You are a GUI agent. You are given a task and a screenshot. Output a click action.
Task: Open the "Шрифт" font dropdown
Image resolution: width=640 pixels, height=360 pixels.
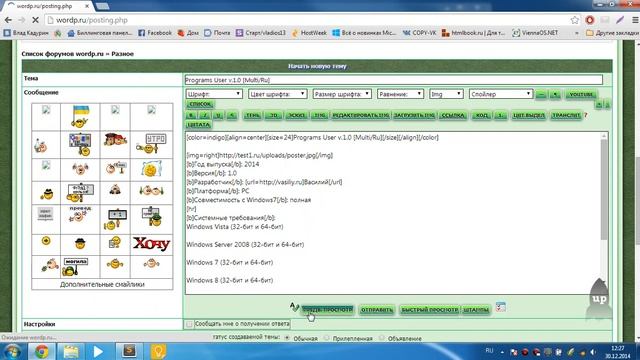(x=214, y=94)
